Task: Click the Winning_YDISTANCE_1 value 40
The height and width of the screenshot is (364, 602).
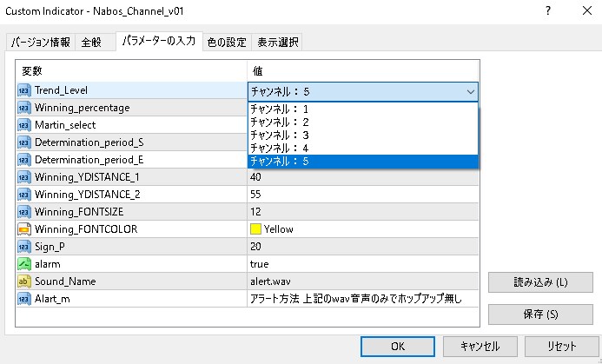Action: coord(363,177)
